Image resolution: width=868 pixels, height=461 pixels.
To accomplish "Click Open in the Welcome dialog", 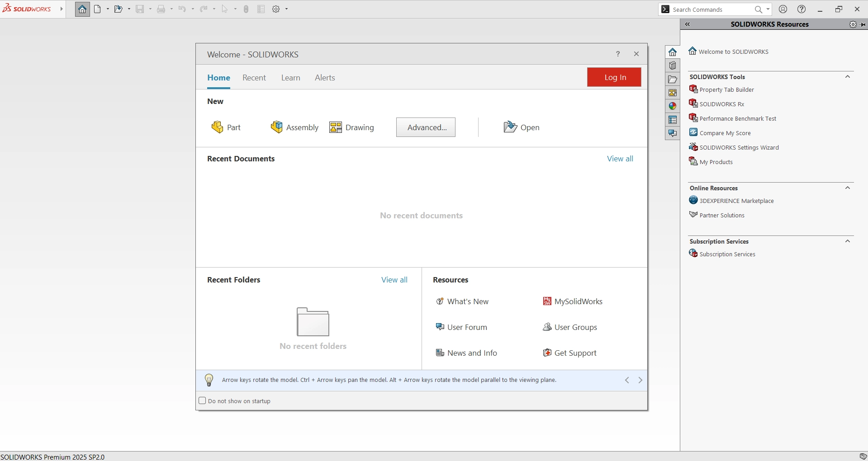I will click(x=522, y=127).
